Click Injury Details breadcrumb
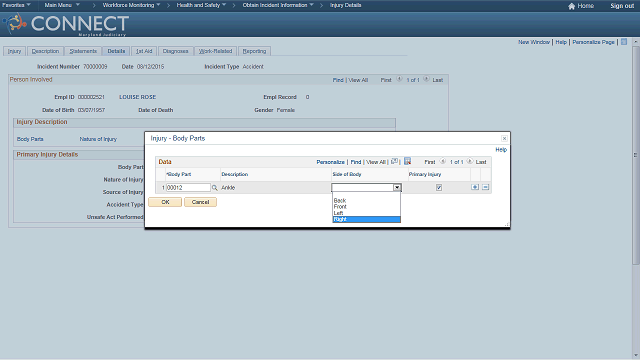This screenshot has height=360, width=640. click(x=345, y=5)
